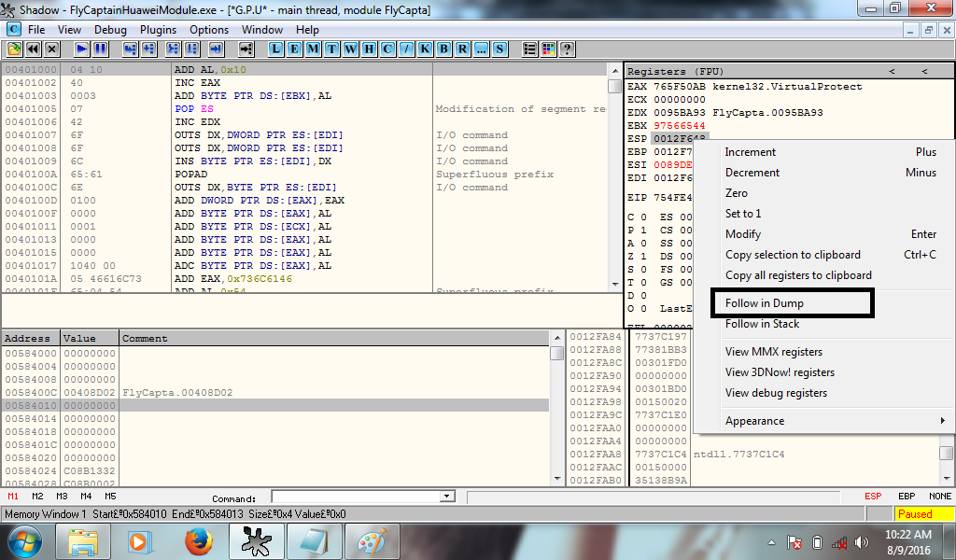Open Source window with S button
The height and width of the screenshot is (560, 956).
499,49
